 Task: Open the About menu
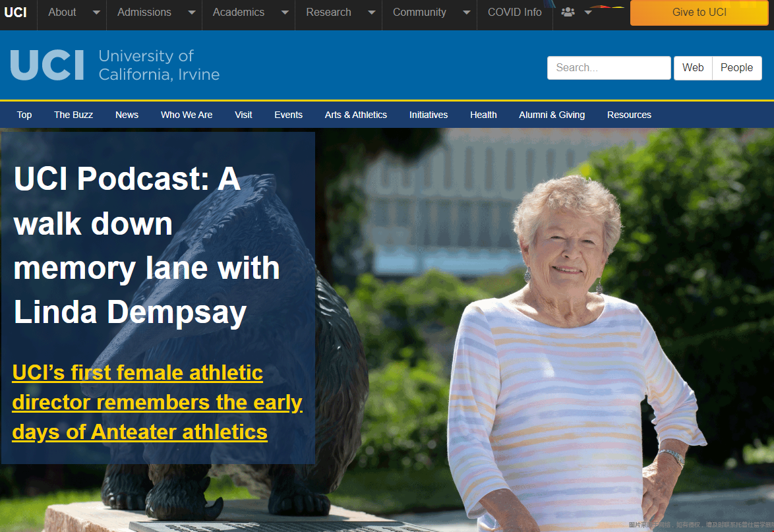coord(62,13)
